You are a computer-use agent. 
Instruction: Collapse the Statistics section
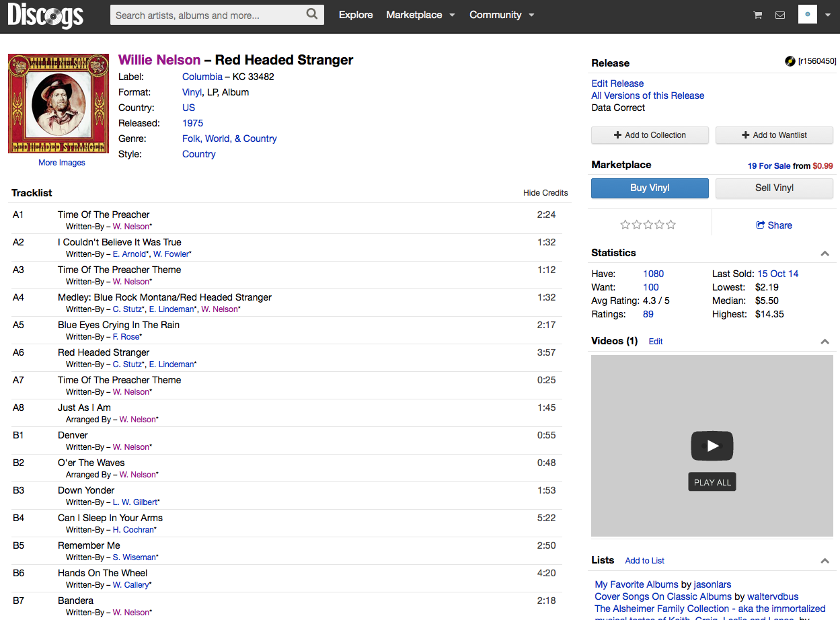pos(825,254)
